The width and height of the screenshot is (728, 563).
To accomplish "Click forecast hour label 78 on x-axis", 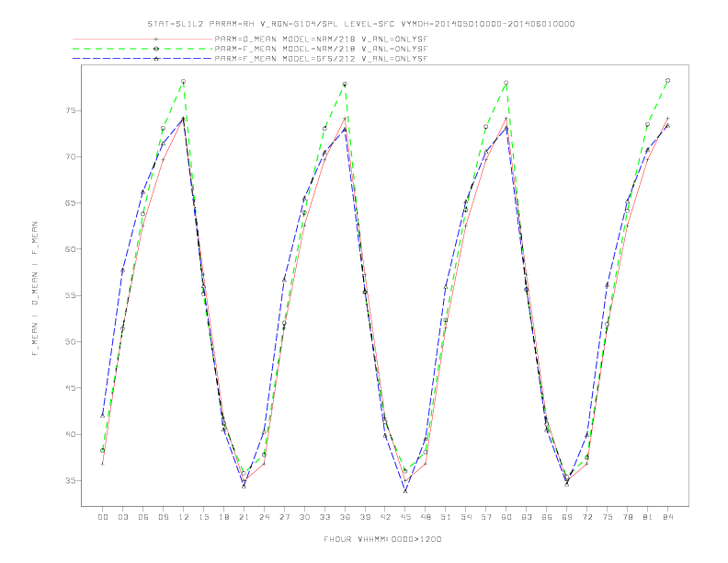I will pos(627,517).
